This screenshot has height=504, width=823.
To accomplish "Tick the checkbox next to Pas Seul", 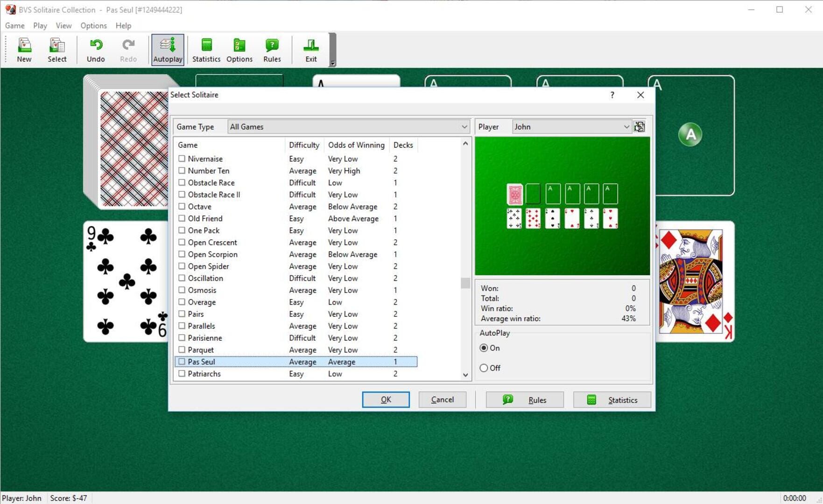I will (182, 362).
